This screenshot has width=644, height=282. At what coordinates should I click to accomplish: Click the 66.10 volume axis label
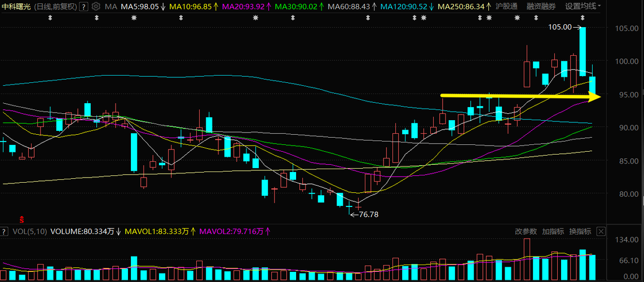(630, 261)
